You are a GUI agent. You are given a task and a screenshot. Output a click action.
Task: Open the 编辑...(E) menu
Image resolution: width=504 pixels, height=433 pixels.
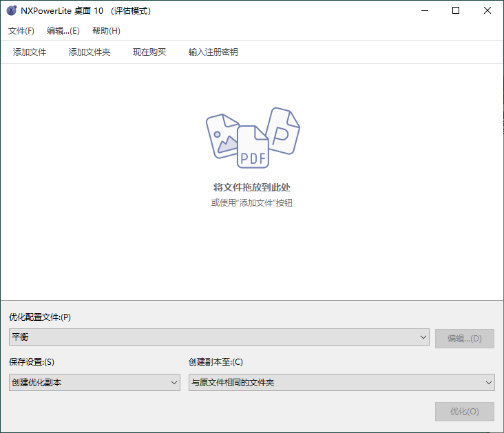63,31
